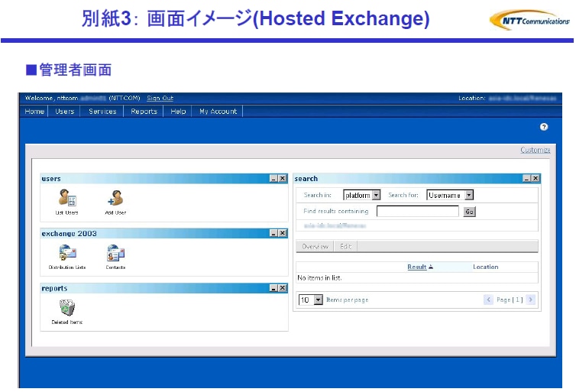Open the My Account menu
This screenshot has width=576, height=392.
point(218,112)
